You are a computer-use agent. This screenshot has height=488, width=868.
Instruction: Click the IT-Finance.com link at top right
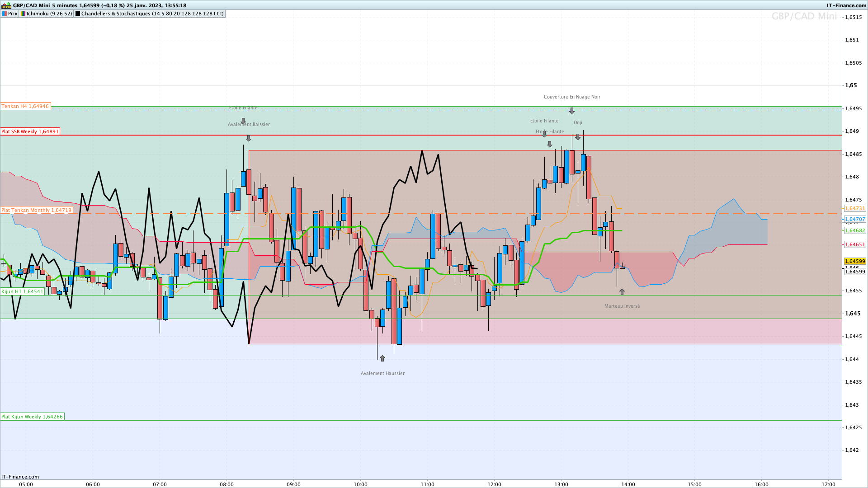point(846,5)
